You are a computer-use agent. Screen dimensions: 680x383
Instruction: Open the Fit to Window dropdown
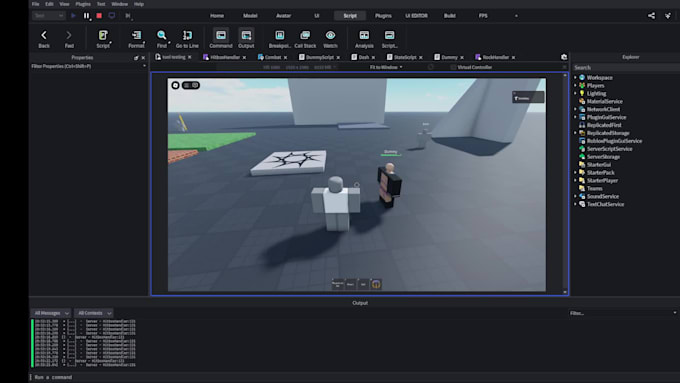(x=386, y=67)
